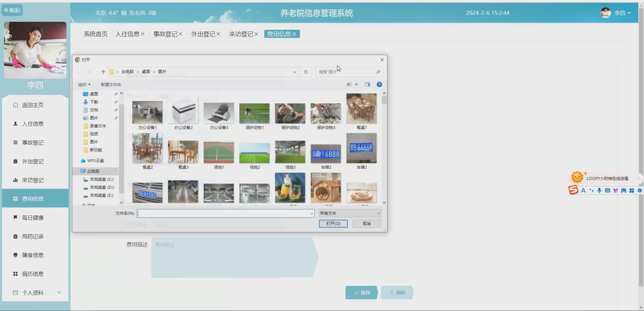Create a folder with 新建文件夹

pyautogui.click(x=111, y=84)
